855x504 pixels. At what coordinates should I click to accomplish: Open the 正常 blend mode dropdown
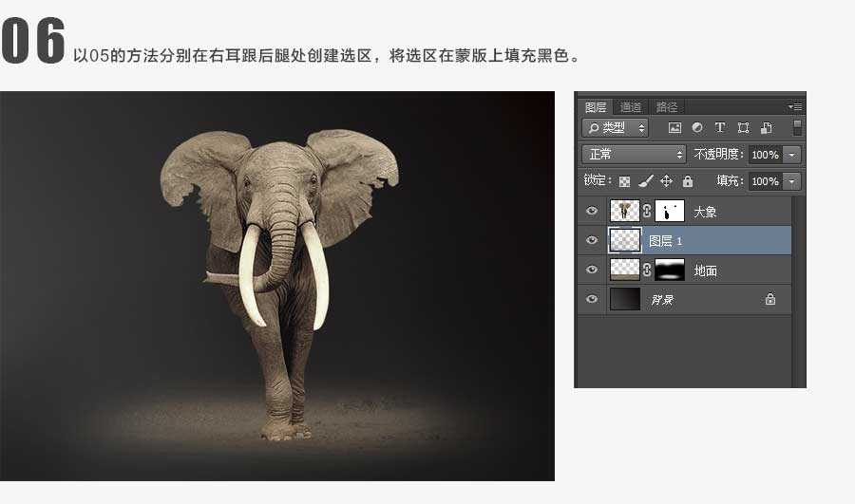click(634, 154)
